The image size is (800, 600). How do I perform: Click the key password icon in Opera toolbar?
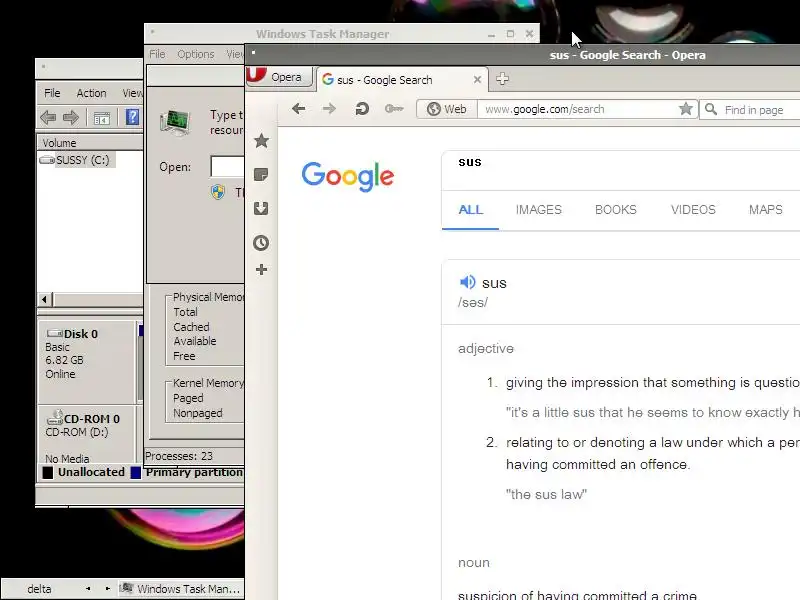[x=394, y=109]
